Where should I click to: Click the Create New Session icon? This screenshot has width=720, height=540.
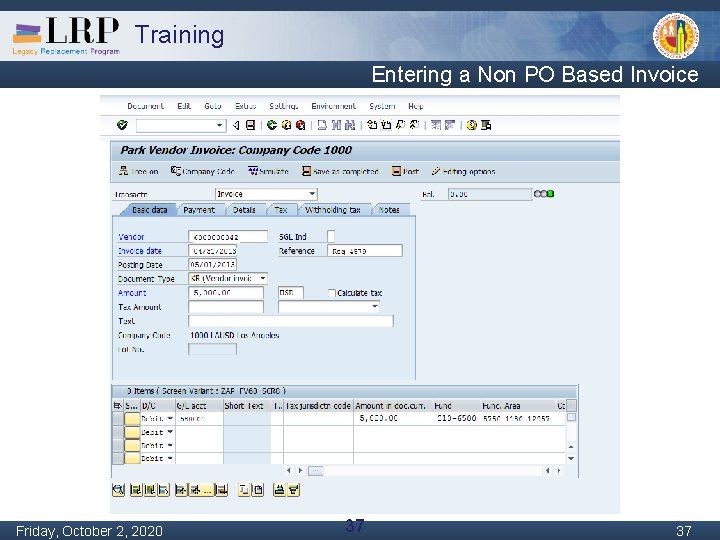[x=436, y=125]
